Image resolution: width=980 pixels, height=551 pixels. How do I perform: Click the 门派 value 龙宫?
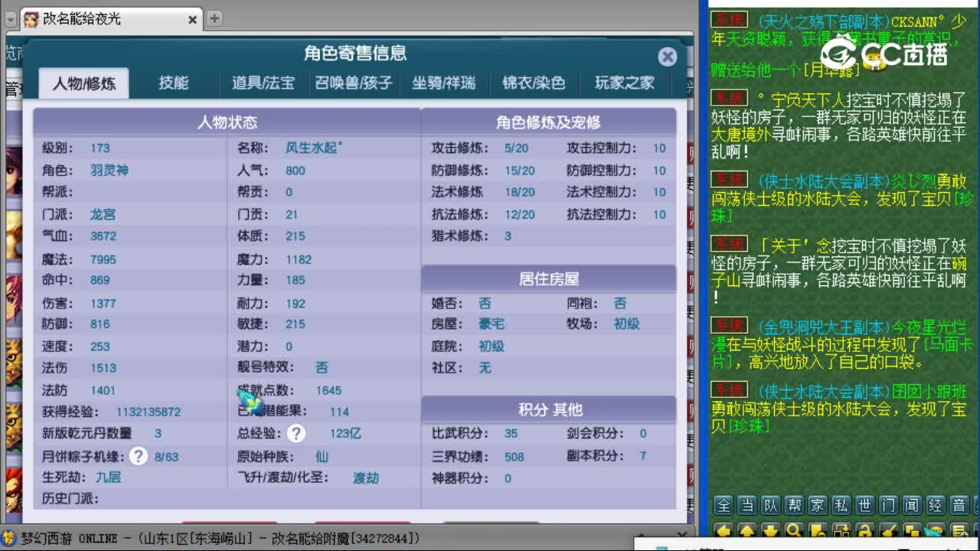[103, 215]
